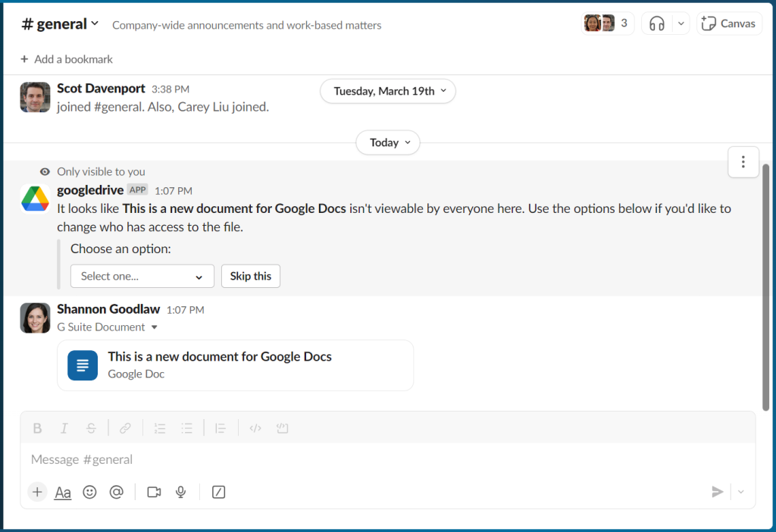The height and width of the screenshot is (532, 776).
Task: Insert a hyperlink with the link icon
Action: (x=124, y=427)
